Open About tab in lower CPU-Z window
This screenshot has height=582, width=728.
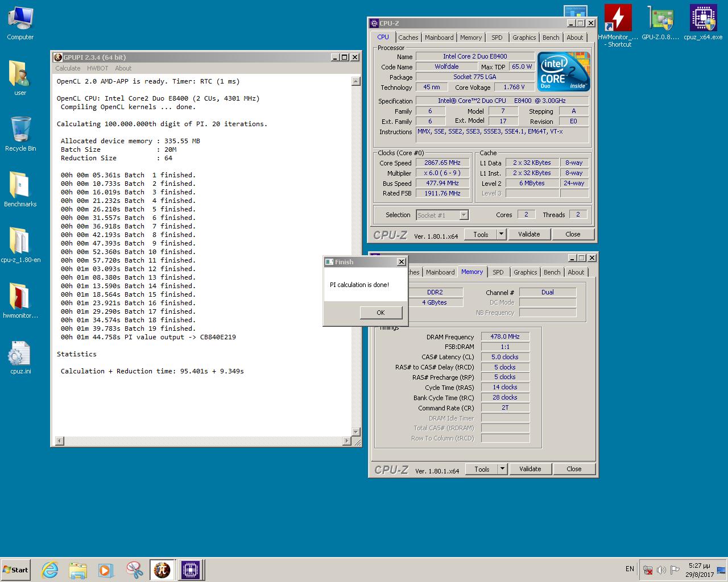[576, 272]
